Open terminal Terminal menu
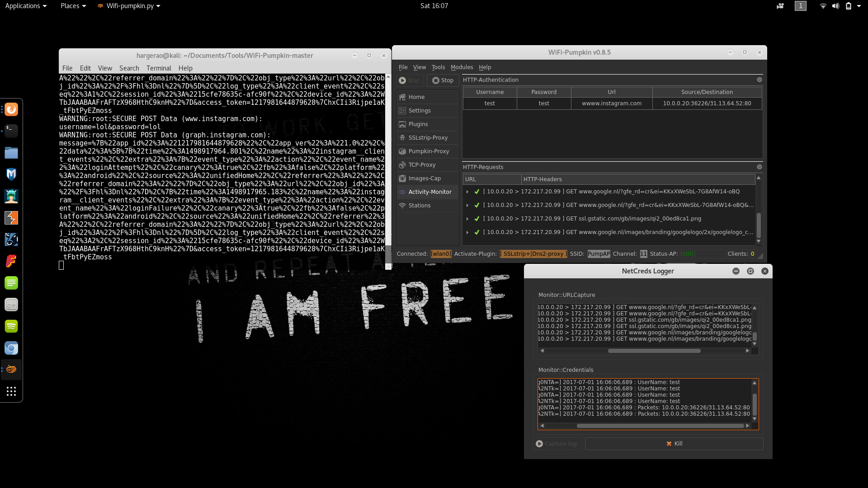The width and height of the screenshot is (868, 488). pos(159,68)
